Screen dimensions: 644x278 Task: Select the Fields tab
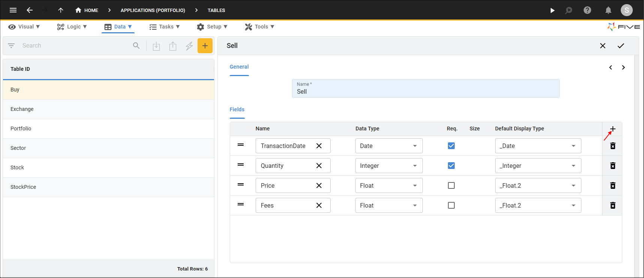pyautogui.click(x=237, y=109)
